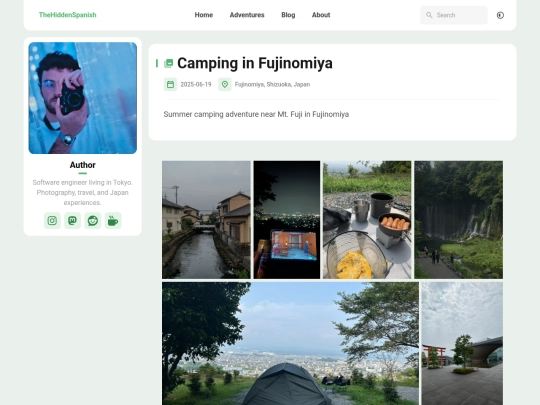The width and height of the screenshot is (540, 405).
Task: Click the Author heading
Action: pyautogui.click(x=83, y=165)
